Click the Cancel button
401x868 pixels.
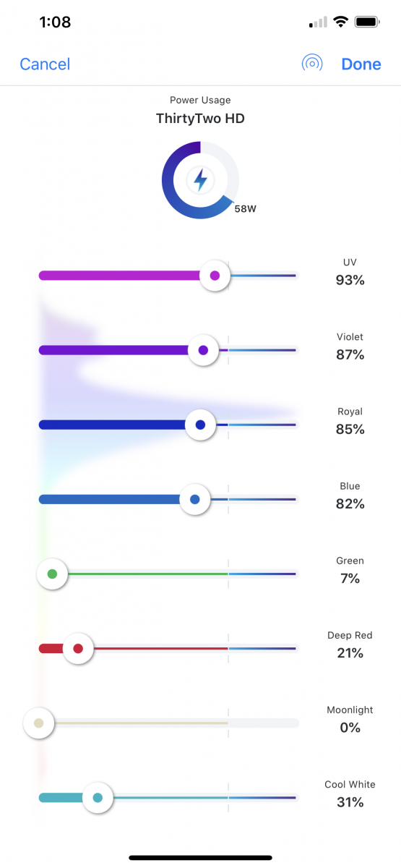[x=45, y=64]
